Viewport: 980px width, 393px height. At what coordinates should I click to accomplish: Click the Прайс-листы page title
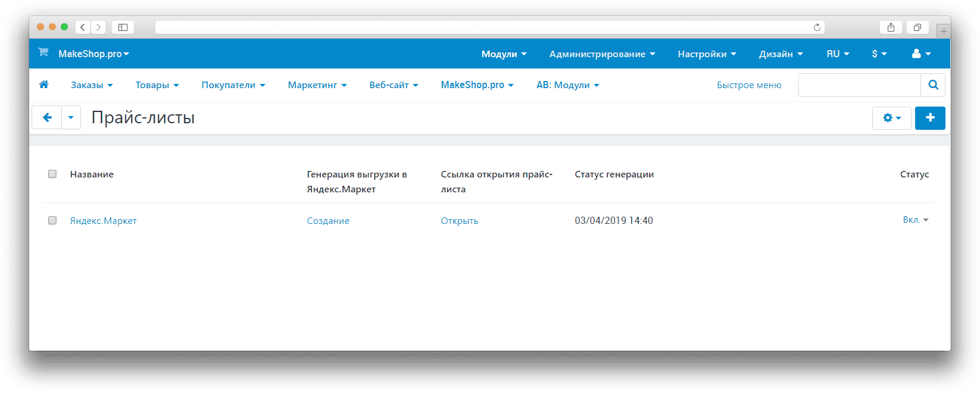click(x=143, y=117)
